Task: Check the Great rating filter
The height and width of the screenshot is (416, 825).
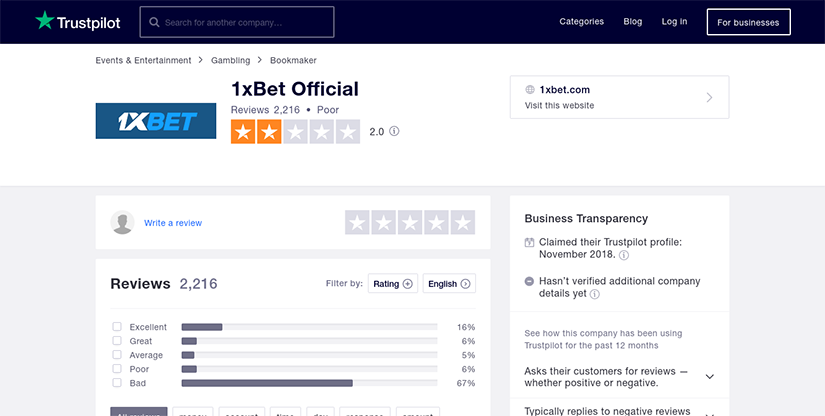Action: (x=117, y=341)
